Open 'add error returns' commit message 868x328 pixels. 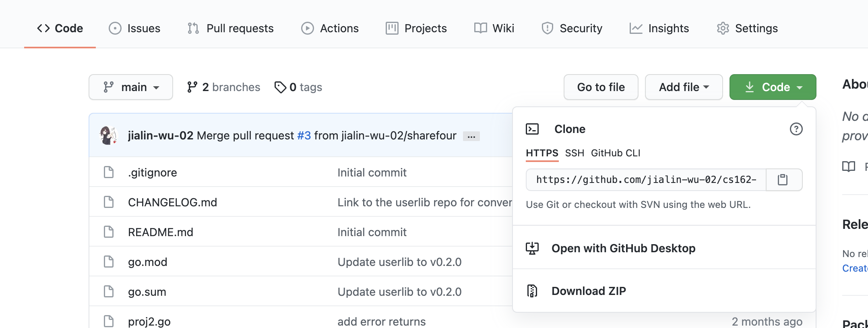[382, 322]
